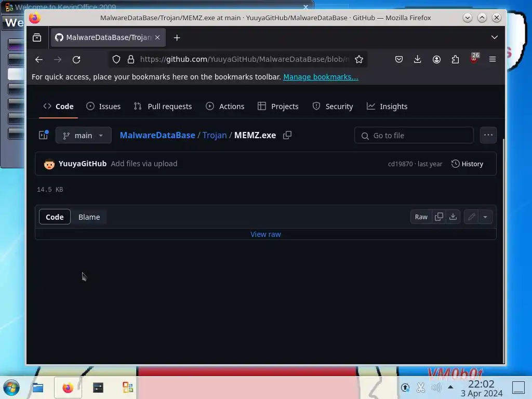Screen dimensions: 532x399
Task: Show hidden system tray icons arrow
Action: 450,387
